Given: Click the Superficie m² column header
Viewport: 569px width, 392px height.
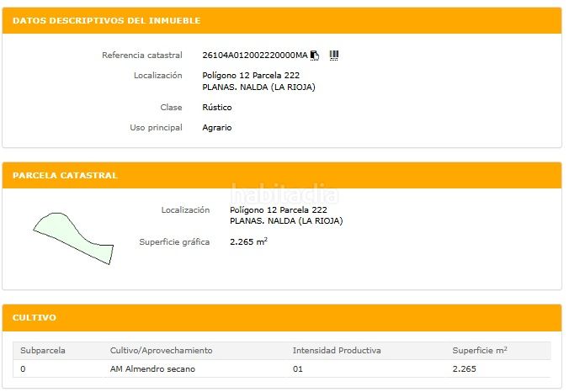Looking at the screenshot, I should click(x=479, y=350).
